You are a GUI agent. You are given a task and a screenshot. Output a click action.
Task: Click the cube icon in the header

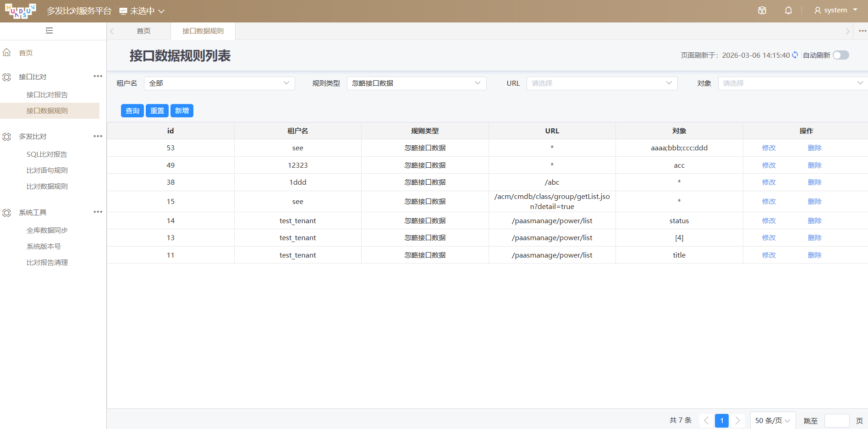(762, 11)
